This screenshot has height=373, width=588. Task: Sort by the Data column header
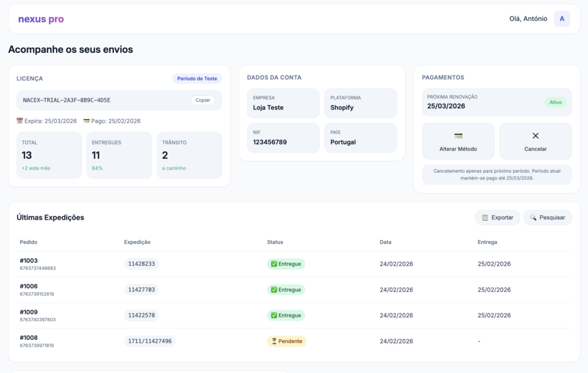coord(385,242)
